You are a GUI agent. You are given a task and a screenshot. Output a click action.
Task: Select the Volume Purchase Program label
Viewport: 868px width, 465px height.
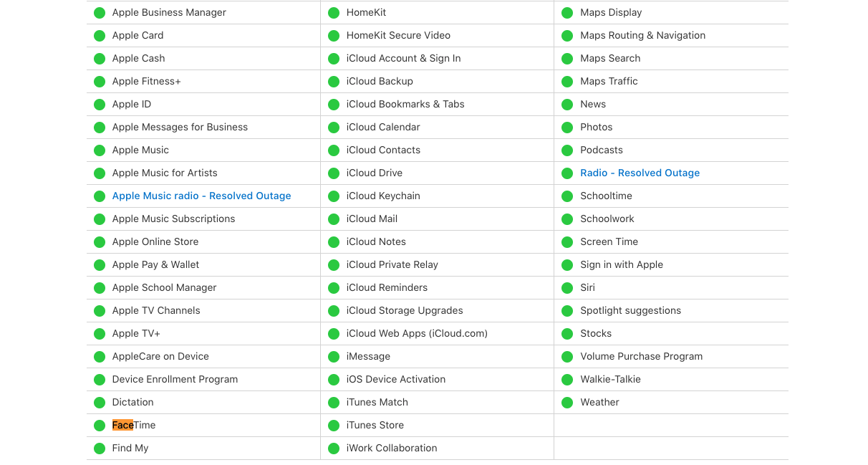[642, 356]
